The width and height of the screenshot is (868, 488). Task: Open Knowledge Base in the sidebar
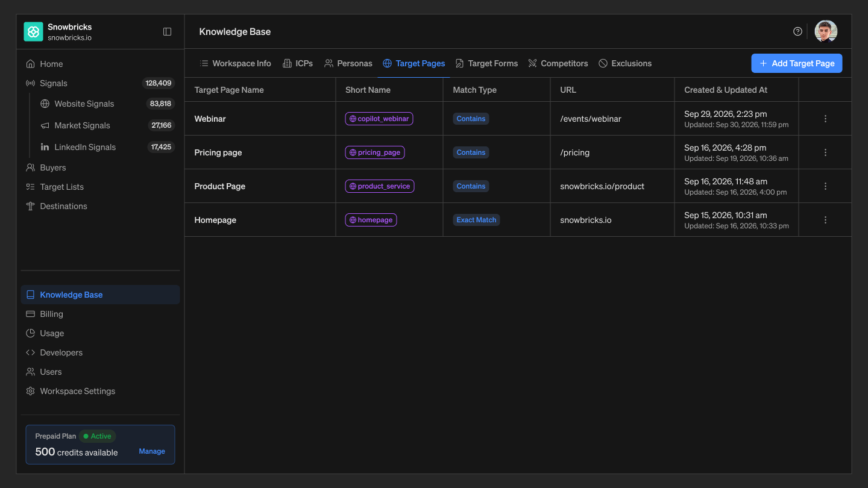tap(100, 295)
